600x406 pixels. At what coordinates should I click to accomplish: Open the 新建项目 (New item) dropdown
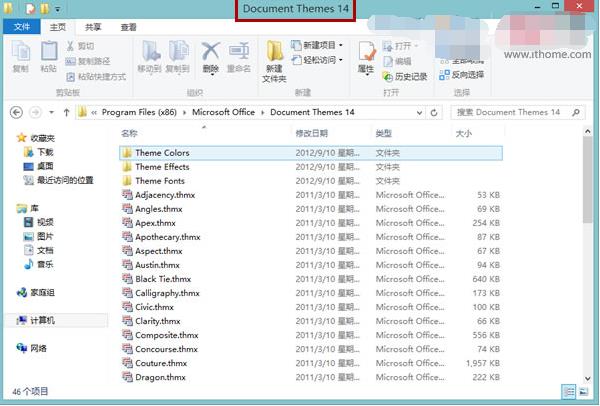pos(318,45)
